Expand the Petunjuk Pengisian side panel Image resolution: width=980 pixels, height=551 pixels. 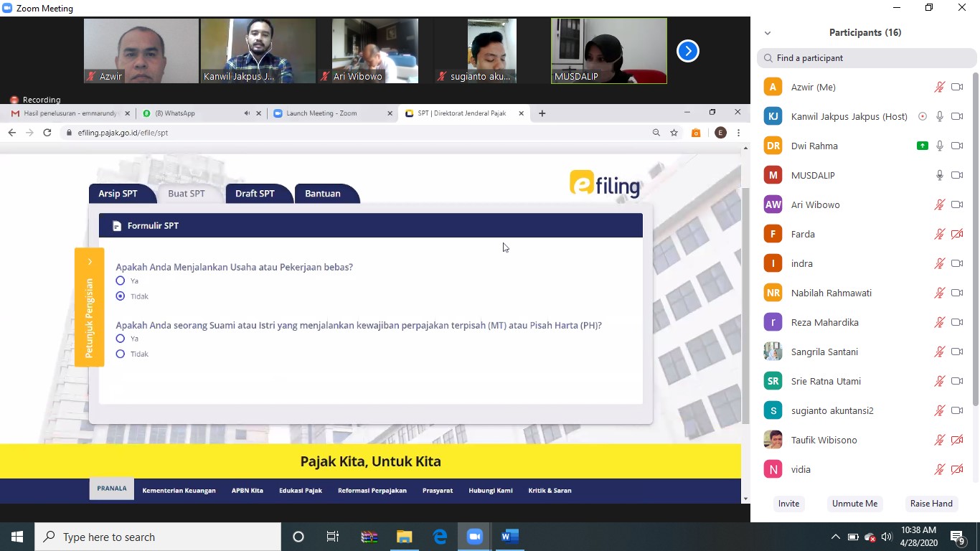90,262
